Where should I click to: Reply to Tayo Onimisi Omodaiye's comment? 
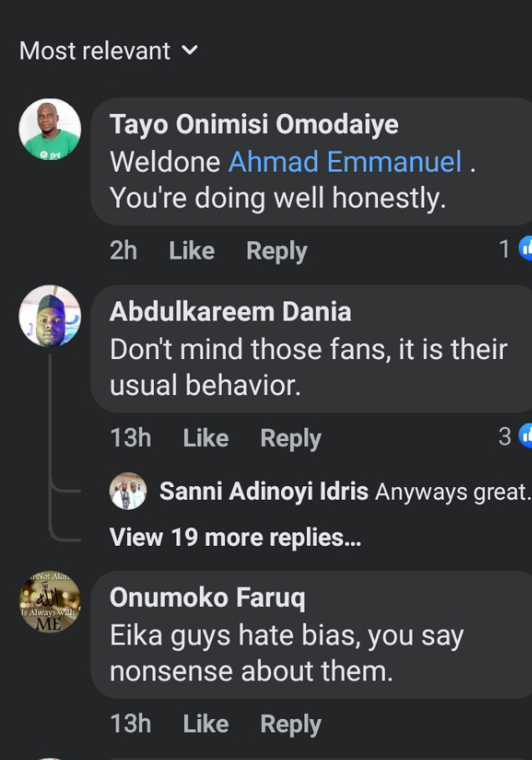click(277, 250)
